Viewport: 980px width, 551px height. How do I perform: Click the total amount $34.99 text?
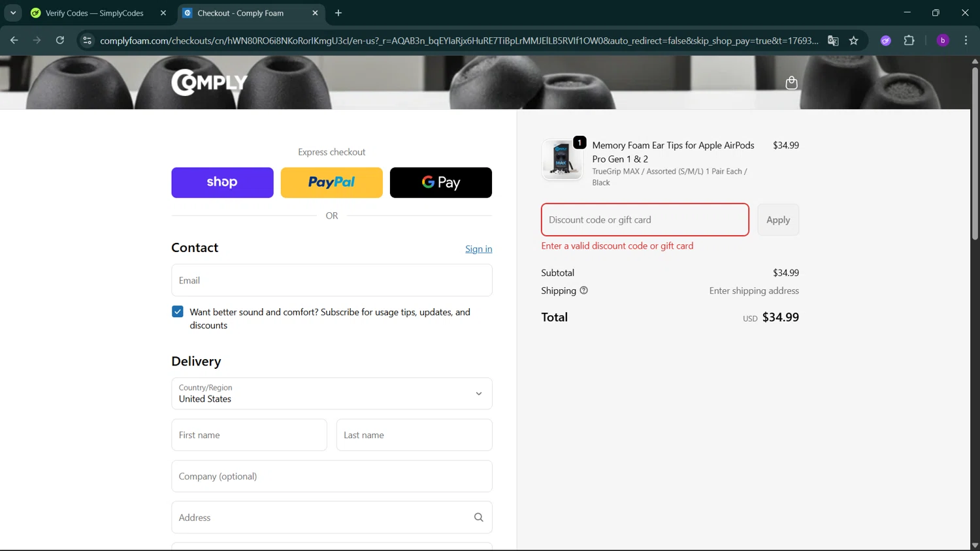point(780,317)
